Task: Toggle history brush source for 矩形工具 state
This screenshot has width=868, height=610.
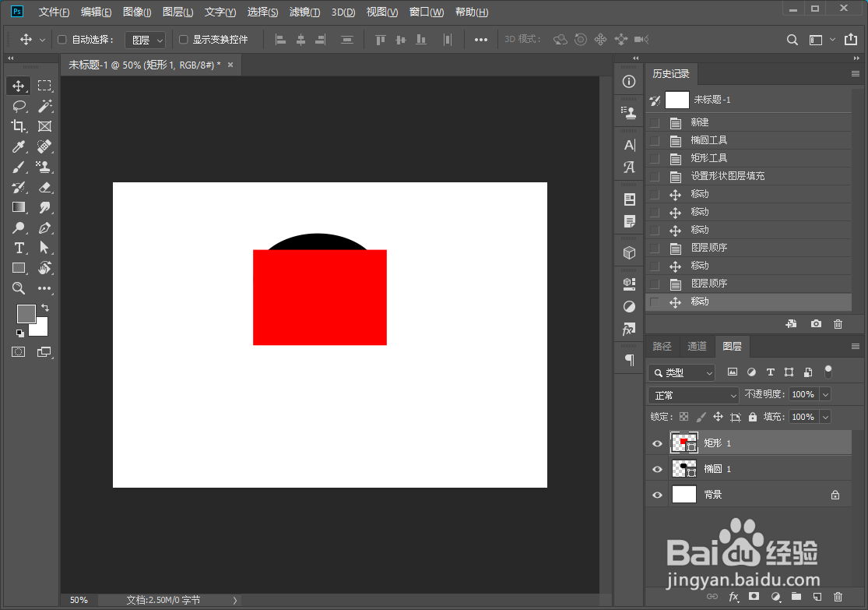Action: [655, 158]
